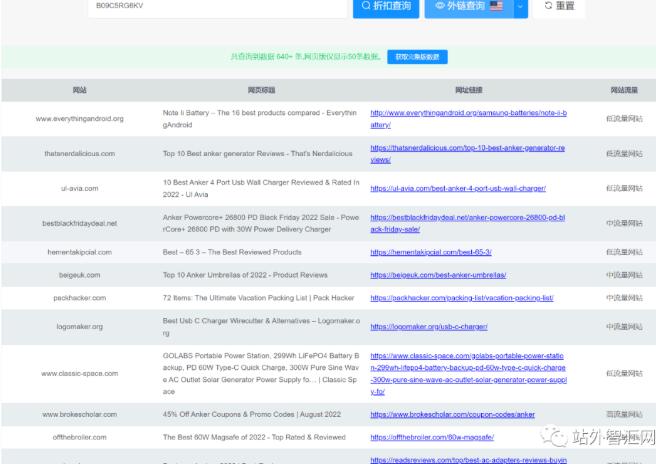The width and height of the screenshot is (656, 464).
Task: Select the logomaker.org site cell
Action: (x=79, y=326)
